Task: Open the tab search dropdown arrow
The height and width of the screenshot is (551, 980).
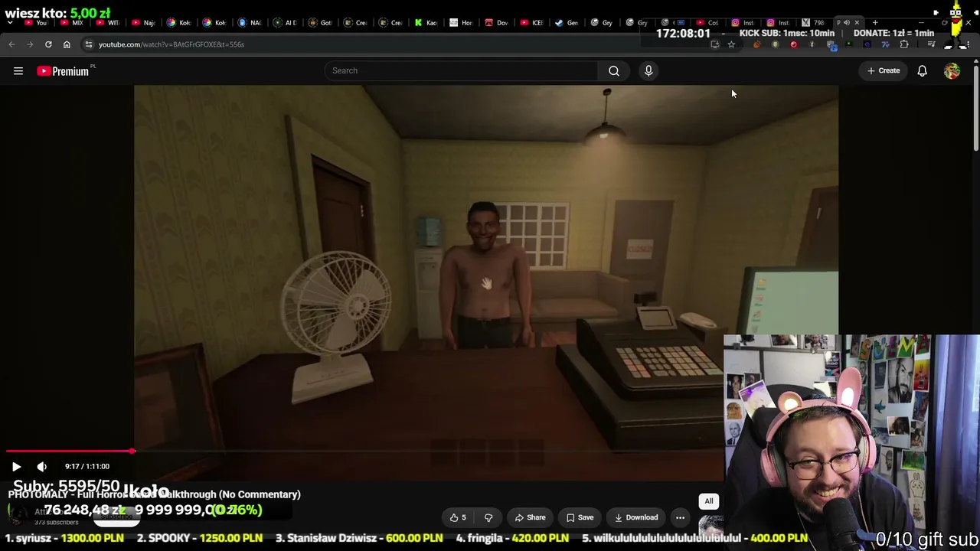Action: pyautogui.click(x=9, y=23)
